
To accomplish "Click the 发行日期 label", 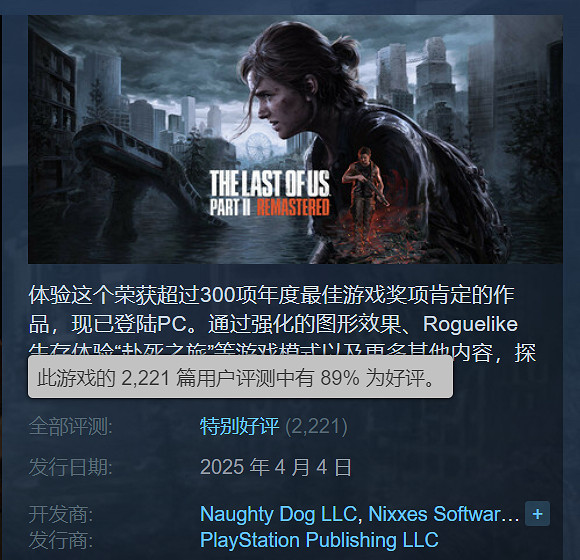I will [70, 467].
